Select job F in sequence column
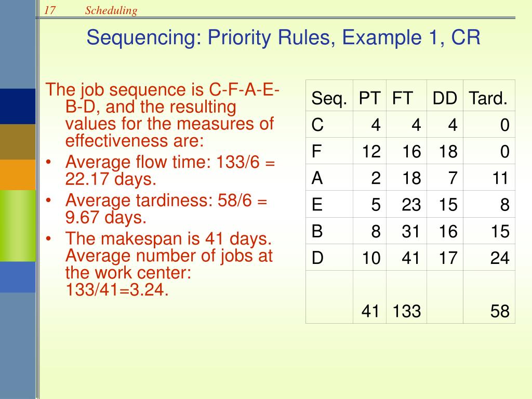The height and width of the screenshot is (399, 532). coord(316,151)
